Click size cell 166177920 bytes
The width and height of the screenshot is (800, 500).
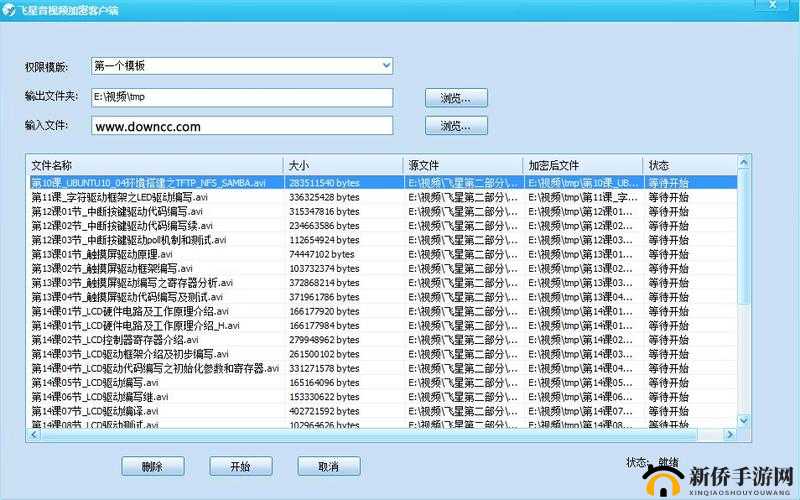click(x=324, y=311)
